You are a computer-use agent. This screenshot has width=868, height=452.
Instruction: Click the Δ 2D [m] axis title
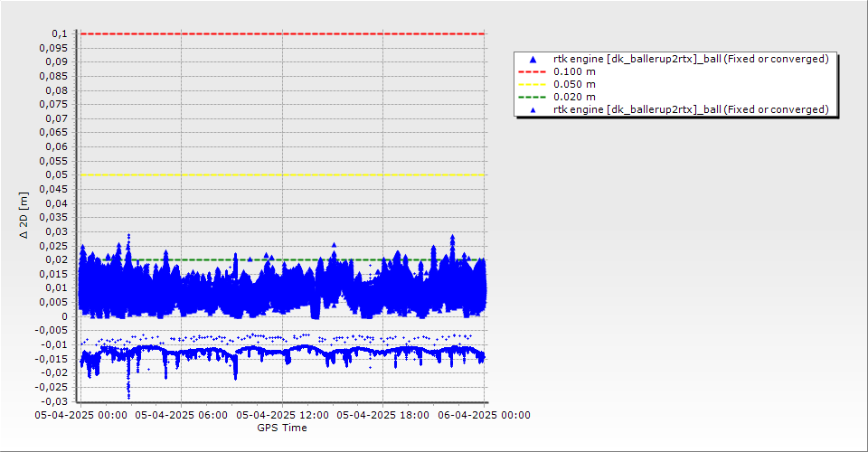tap(24, 216)
